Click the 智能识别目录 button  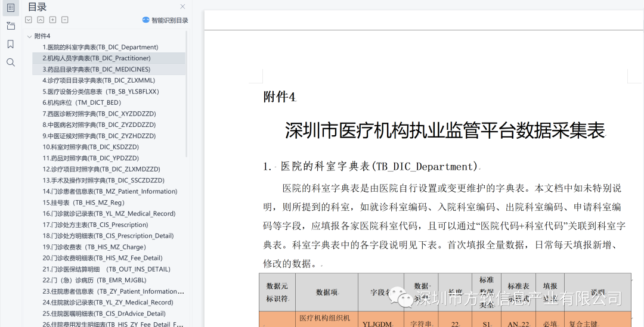tap(165, 20)
